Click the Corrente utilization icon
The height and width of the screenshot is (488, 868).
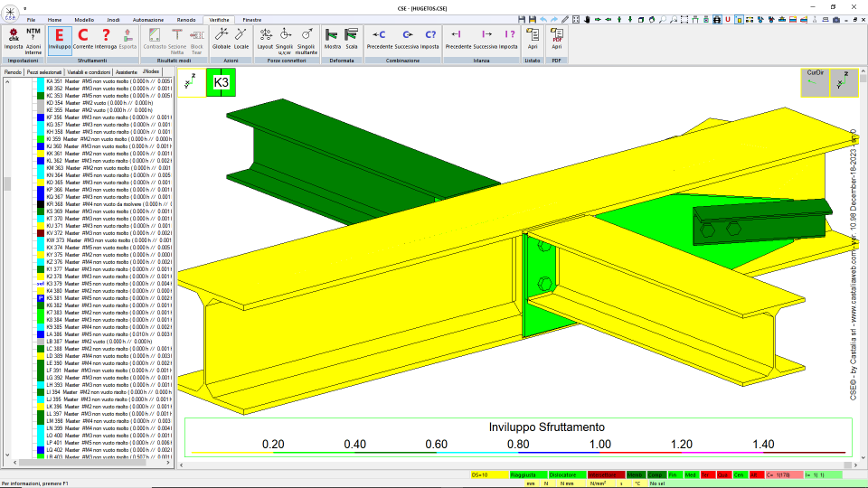(x=83, y=39)
